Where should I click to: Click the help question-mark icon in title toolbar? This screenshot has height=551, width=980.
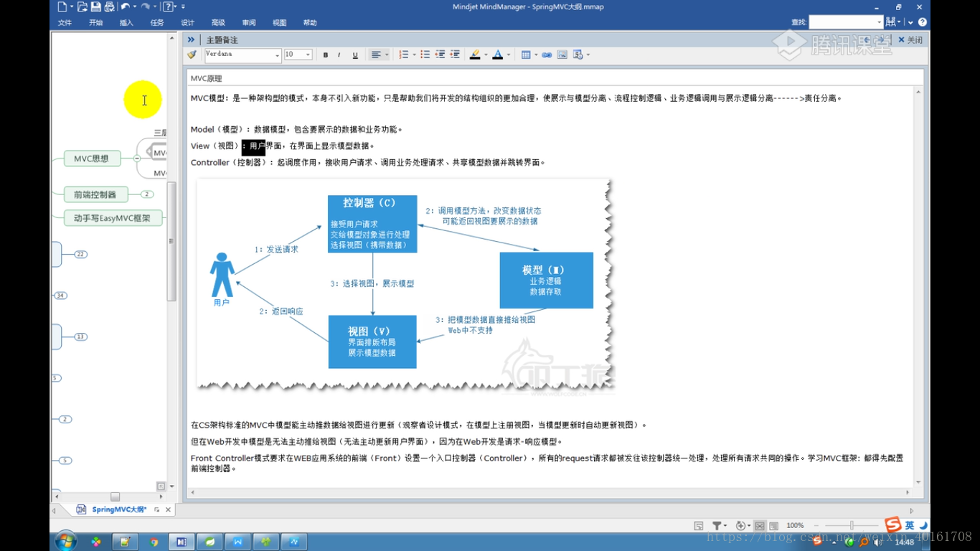point(169,6)
